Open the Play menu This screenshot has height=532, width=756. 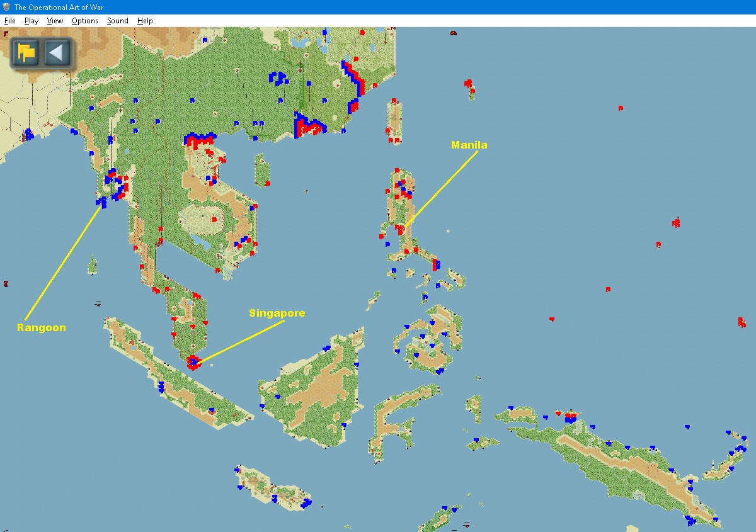click(31, 21)
